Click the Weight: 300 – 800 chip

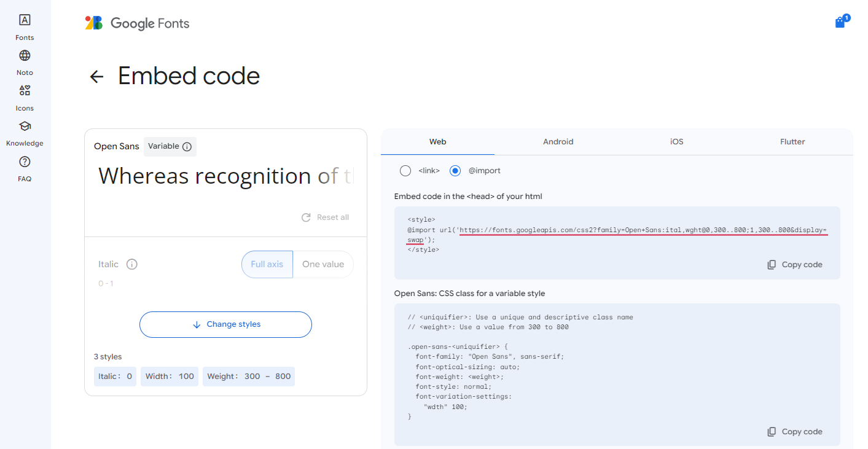point(249,377)
